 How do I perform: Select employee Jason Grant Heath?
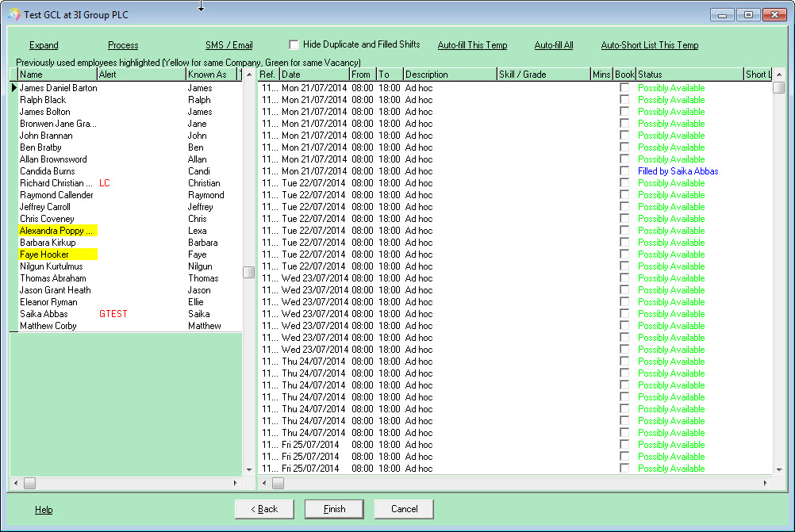click(56, 290)
